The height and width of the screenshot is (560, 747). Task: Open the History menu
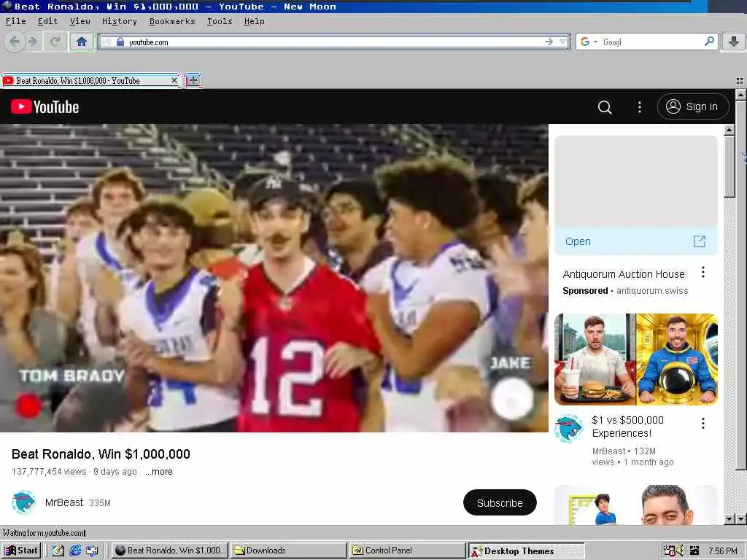[x=120, y=21]
